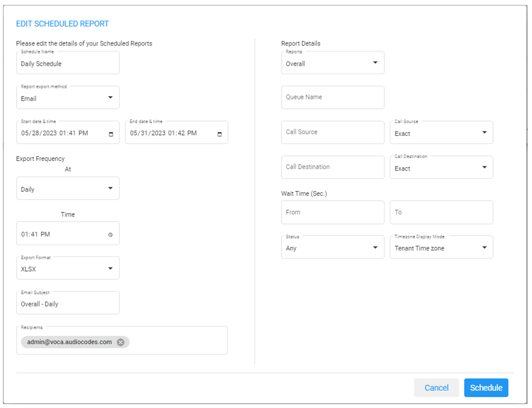
Task: Open the Call Destination Exact match dropdown
Action: 484,168
